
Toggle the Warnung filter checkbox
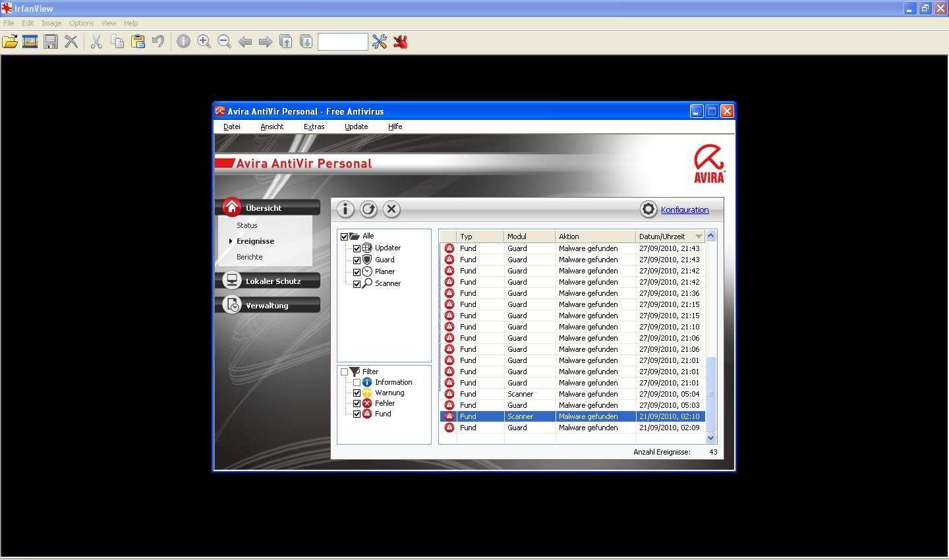click(357, 393)
